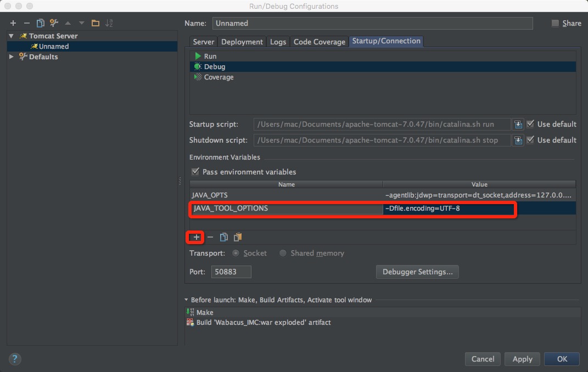Click the paste environment variables icon
Viewport: 588px width, 372px height.
(237, 237)
